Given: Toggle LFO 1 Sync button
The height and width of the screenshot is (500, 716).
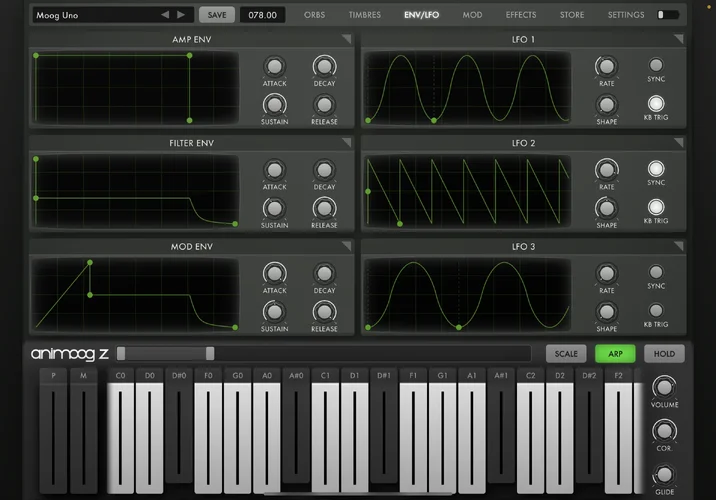Looking at the screenshot, I should (x=656, y=66).
